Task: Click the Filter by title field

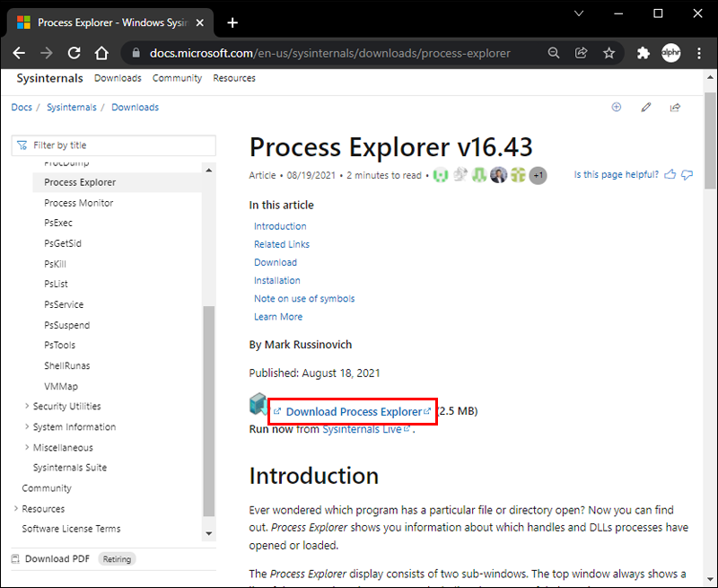Action: tap(117, 145)
